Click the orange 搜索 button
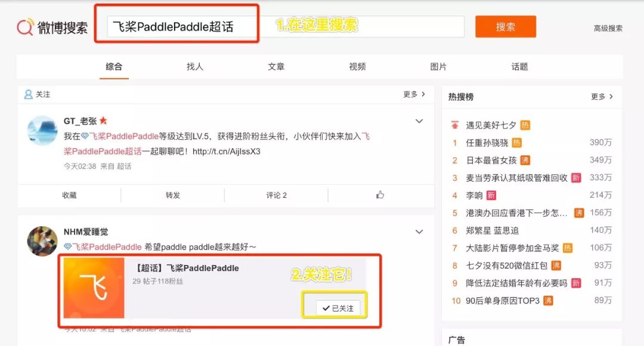The width and height of the screenshot is (644, 346). 506,27
